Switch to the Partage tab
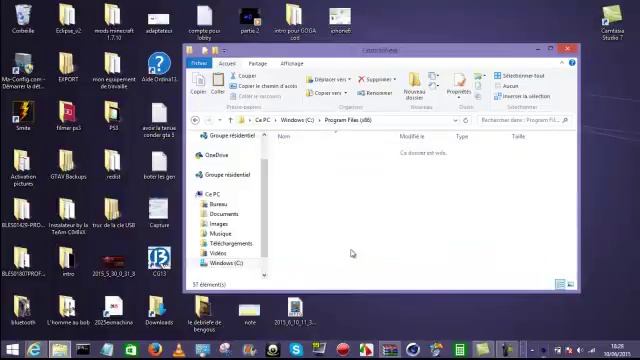 [258, 64]
